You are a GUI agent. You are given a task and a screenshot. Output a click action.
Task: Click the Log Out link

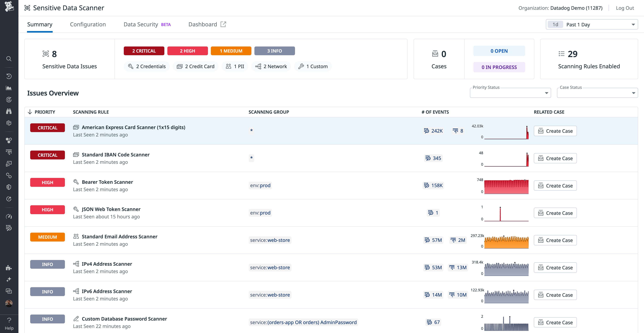pos(625,8)
